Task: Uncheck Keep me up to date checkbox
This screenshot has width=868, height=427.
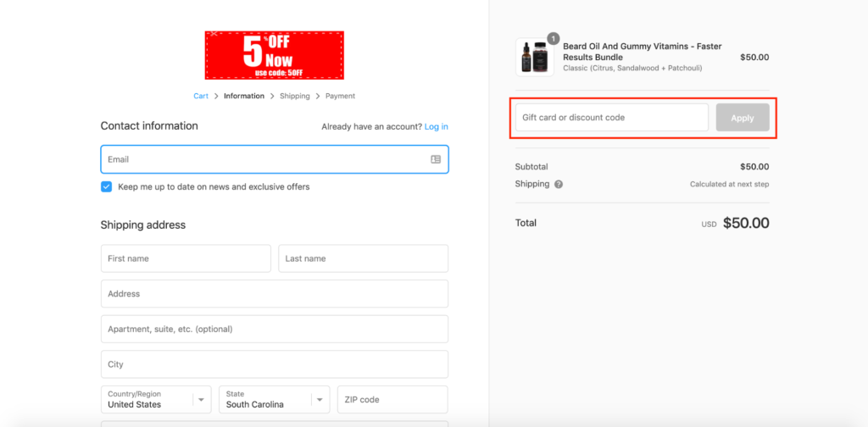Action: pos(106,187)
